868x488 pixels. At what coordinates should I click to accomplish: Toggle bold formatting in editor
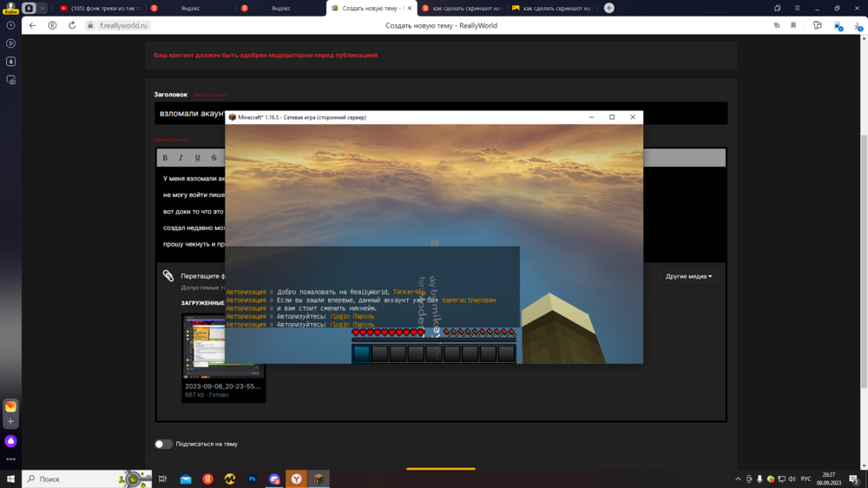coord(165,158)
